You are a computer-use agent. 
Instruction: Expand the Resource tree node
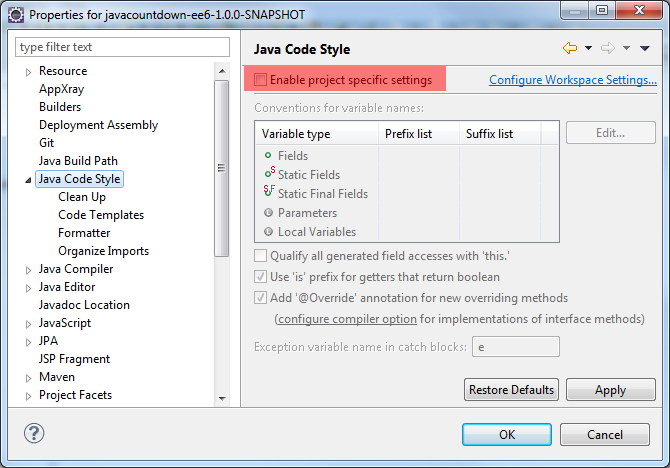coord(28,72)
